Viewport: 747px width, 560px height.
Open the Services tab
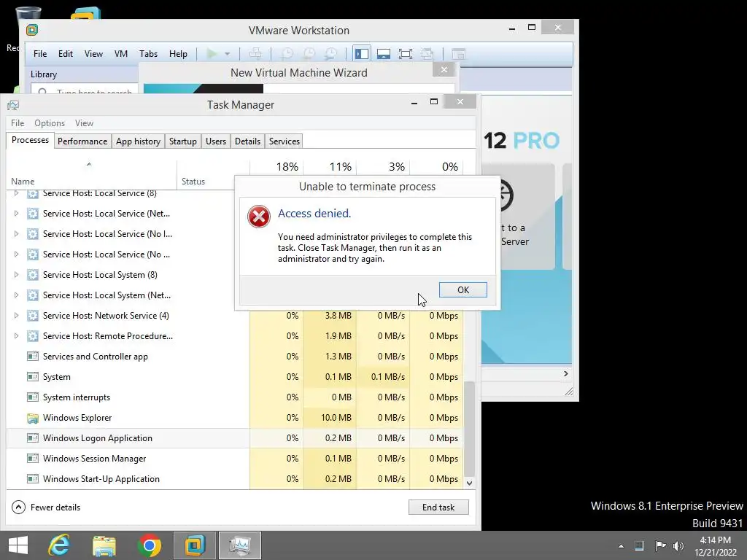285,141
